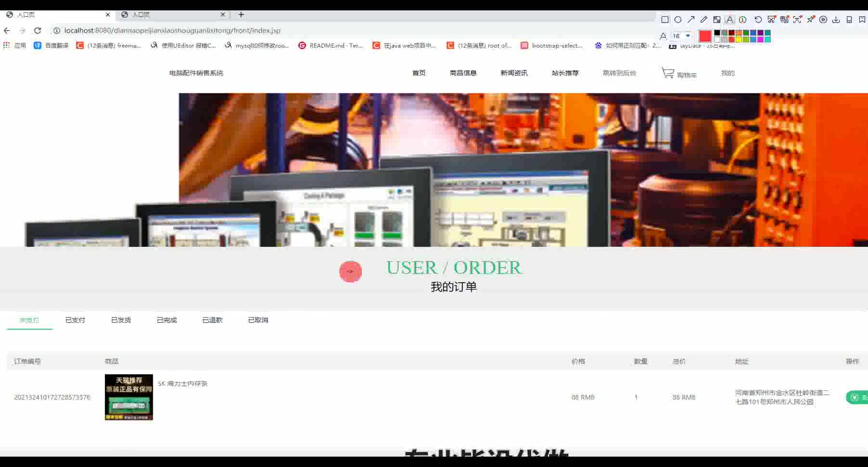This screenshot has width=868, height=467.
Task: Click the site info icon in address bar
Action: 56,30
